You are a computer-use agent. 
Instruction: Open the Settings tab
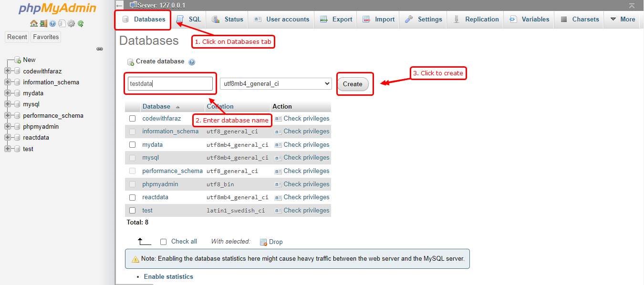[x=424, y=20]
